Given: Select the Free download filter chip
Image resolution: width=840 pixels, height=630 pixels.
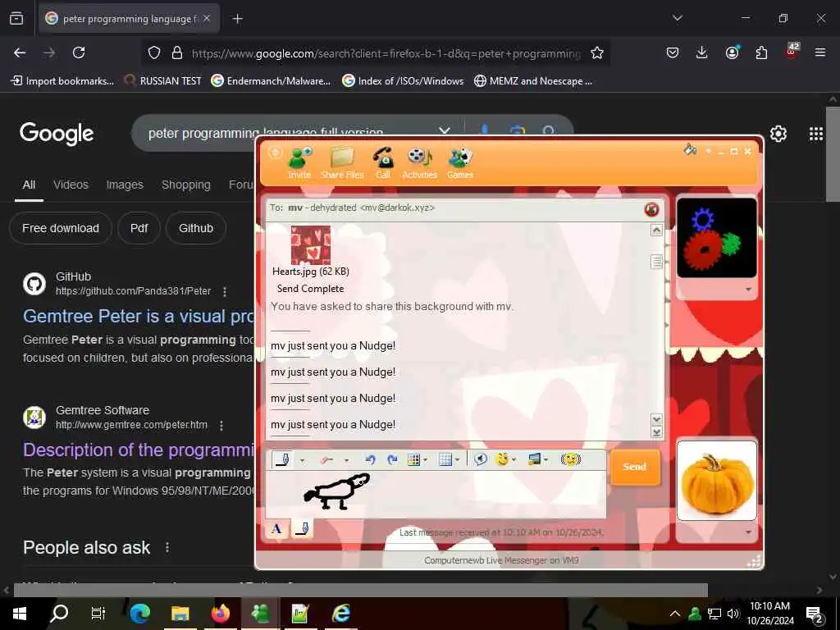Looking at the screenshot, I should pos(61,228).
